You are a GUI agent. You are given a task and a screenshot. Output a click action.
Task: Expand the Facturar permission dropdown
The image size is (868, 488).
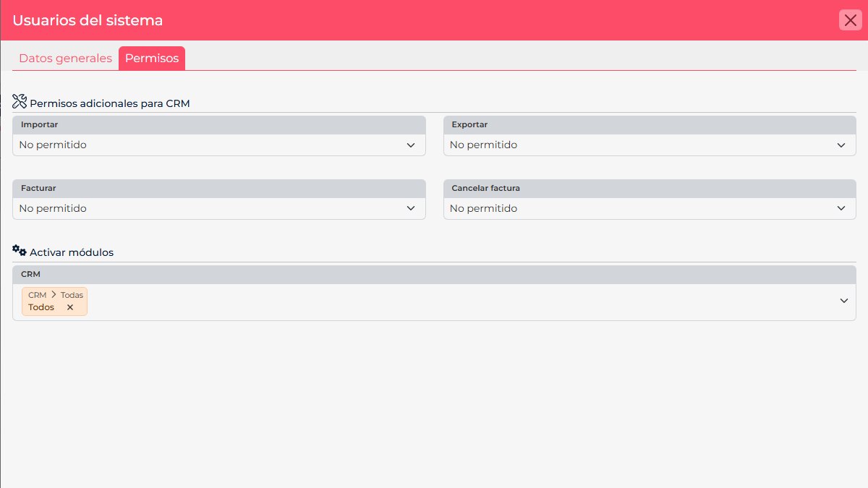click(x=219, y=209)
